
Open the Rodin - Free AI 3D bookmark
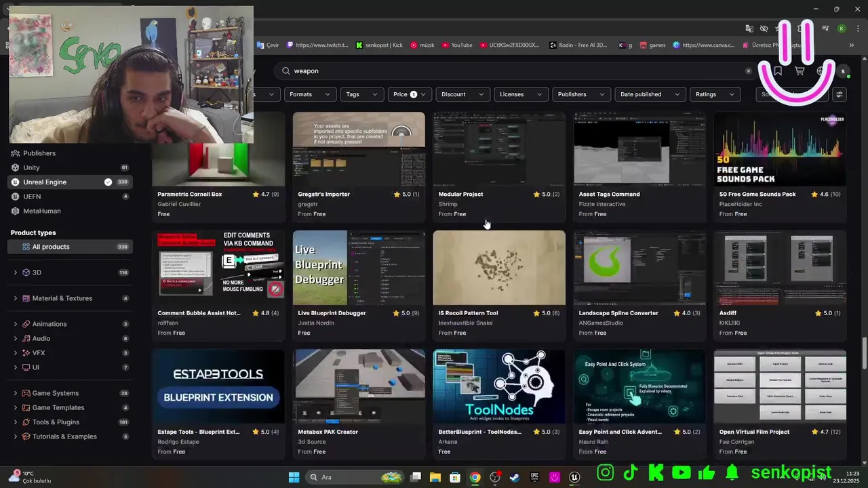tap(578, 45)
